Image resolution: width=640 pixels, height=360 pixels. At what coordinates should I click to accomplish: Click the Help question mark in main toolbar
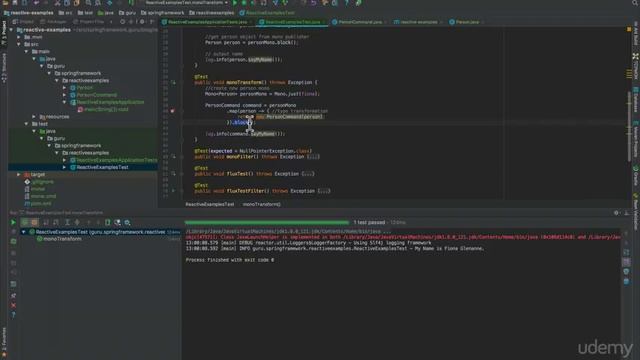[x=347, y=3]
